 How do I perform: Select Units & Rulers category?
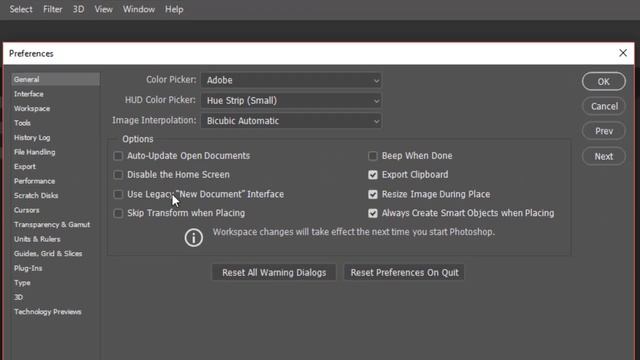pyautogui.click(x=37, y=239)
